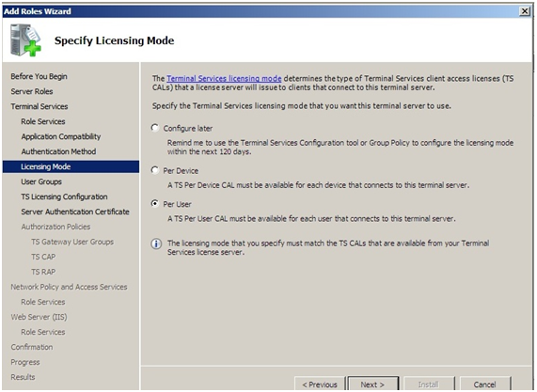Open the Terminal Services licensing mode link
537x392 pixels.
[x=224, y=78]
